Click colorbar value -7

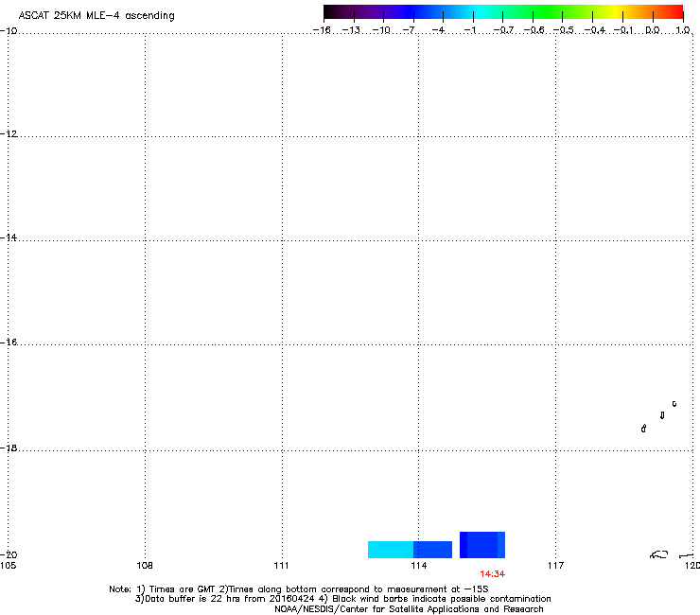pos(409,30)
